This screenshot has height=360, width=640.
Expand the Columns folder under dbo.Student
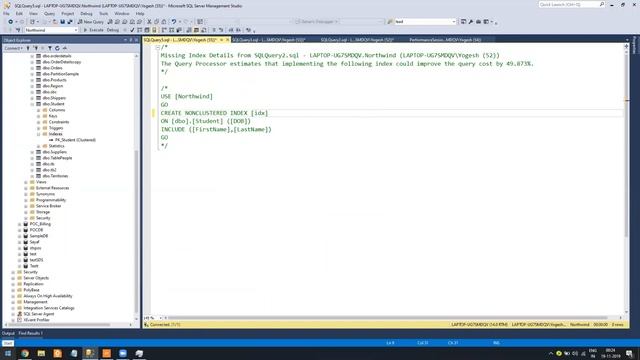[39, 110]
